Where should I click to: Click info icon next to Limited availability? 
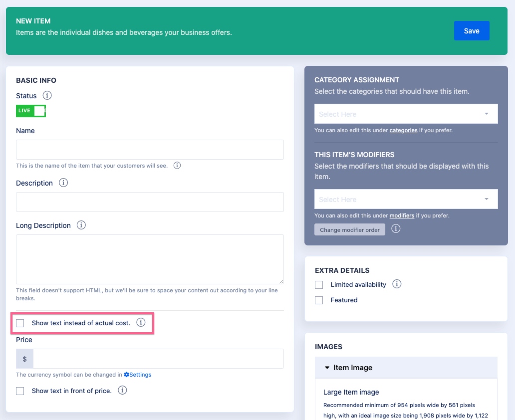coord(397,284)
